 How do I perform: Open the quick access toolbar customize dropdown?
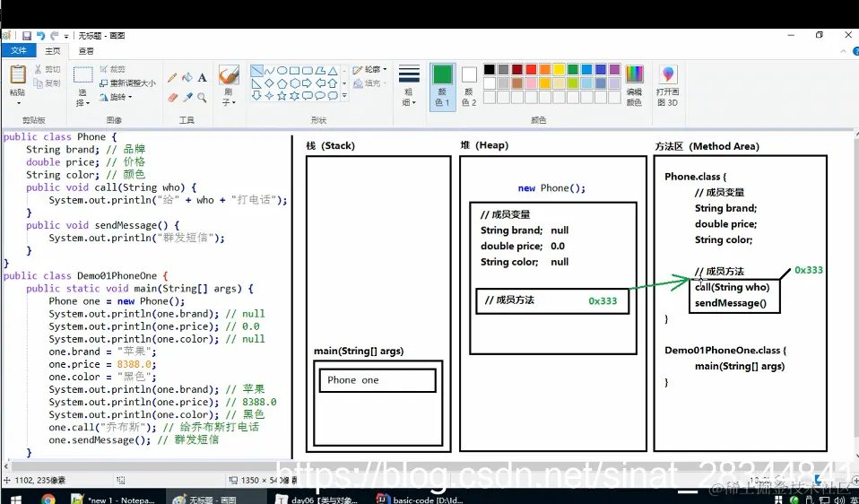(66, 36)
